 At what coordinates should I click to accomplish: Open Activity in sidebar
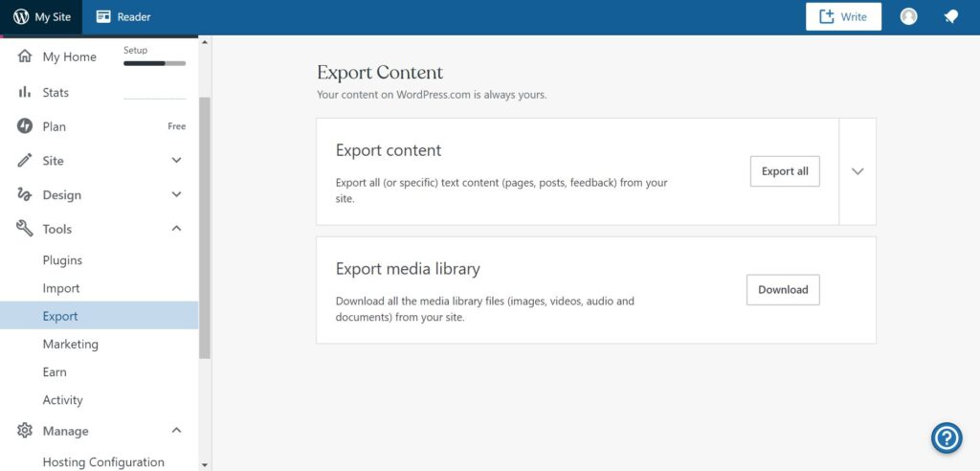click(62, 400)
